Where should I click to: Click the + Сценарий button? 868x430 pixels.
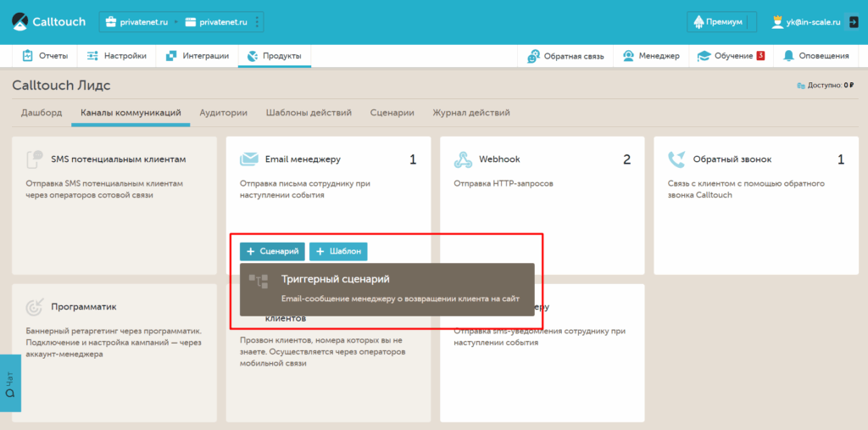point(272,251)
